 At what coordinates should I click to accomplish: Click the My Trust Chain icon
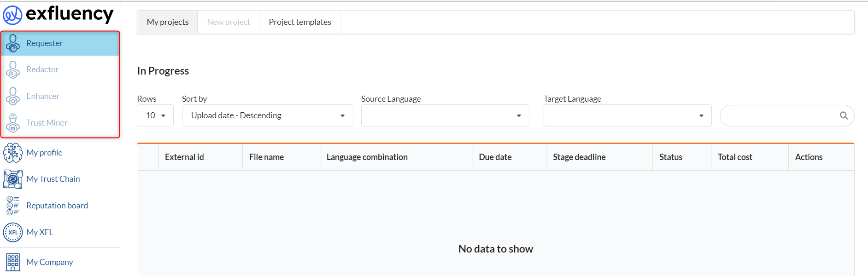click(13, 179)
